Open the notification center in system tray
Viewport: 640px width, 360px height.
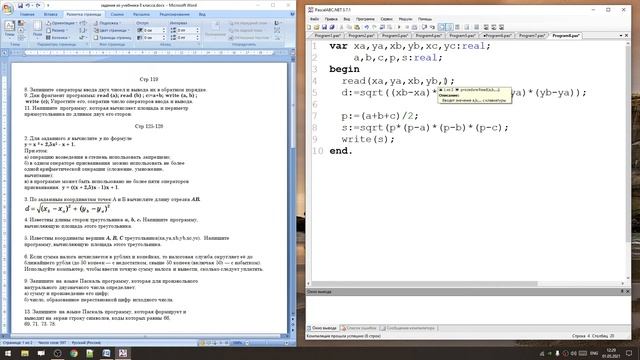[629, 353]
